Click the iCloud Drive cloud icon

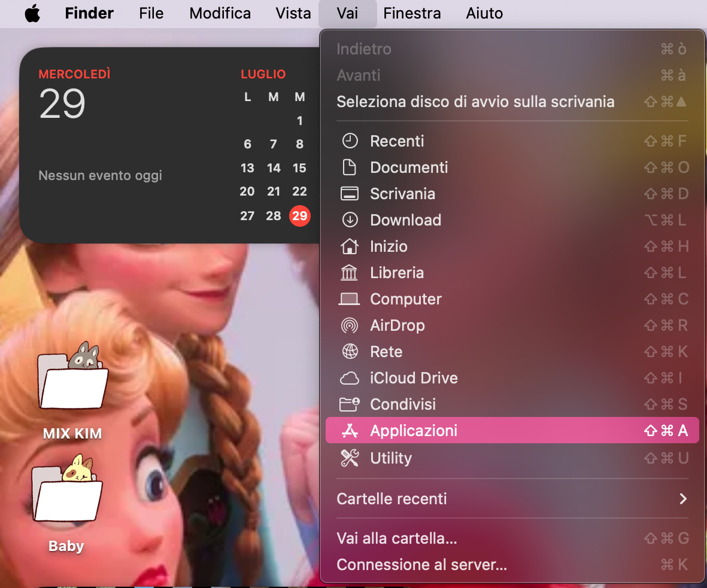coord(350,378)
